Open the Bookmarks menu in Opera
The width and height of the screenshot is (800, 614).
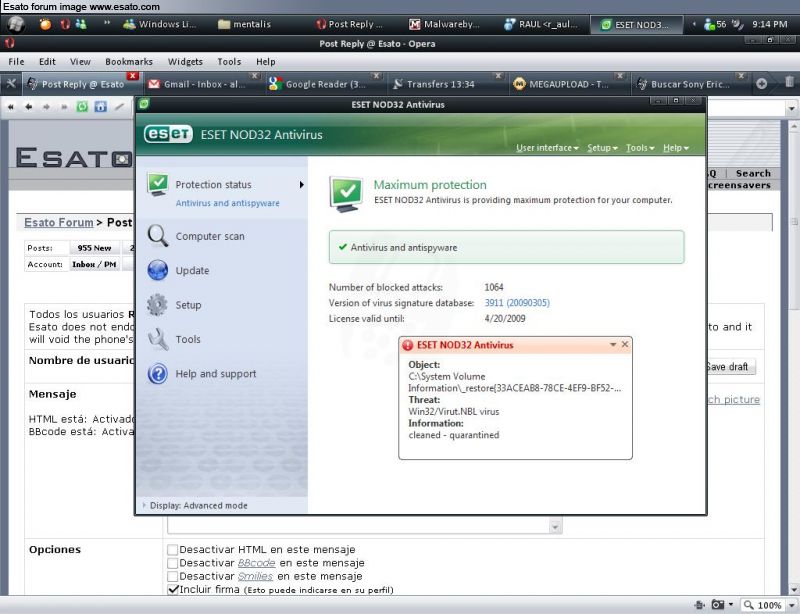tap(129, 62)
